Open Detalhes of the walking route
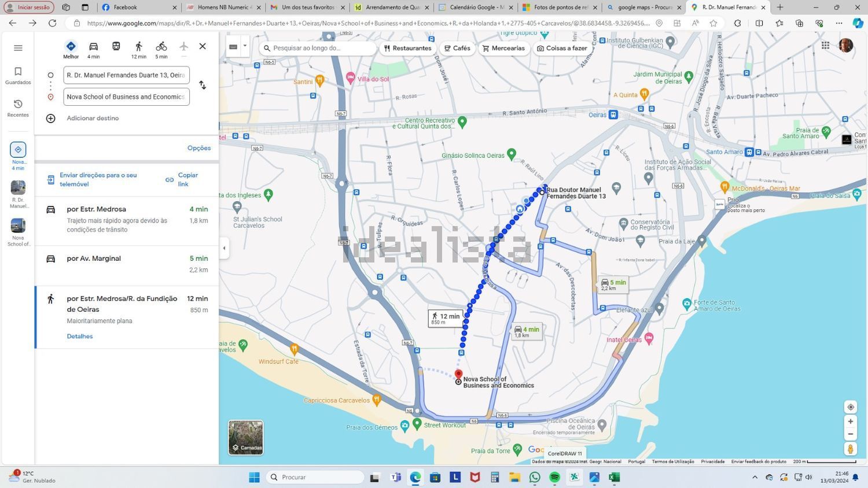868x488 pixels. (79, 336)
